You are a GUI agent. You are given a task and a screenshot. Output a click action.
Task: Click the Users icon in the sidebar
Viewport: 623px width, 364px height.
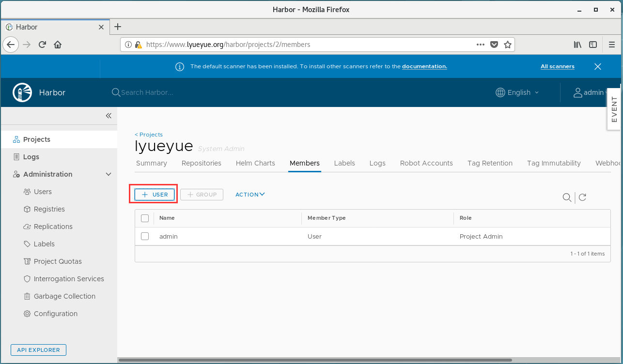coord(27,192)
